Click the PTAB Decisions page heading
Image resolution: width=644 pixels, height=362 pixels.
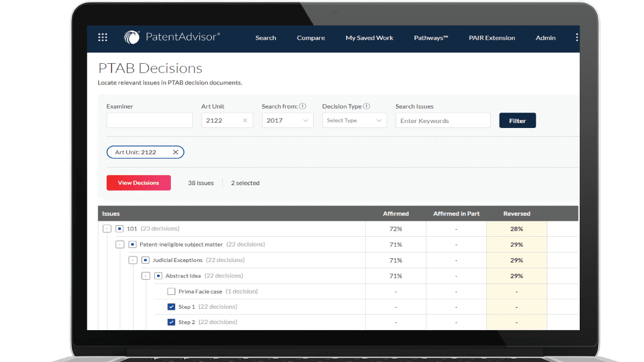pyautogui.click(x=151, y=68)
